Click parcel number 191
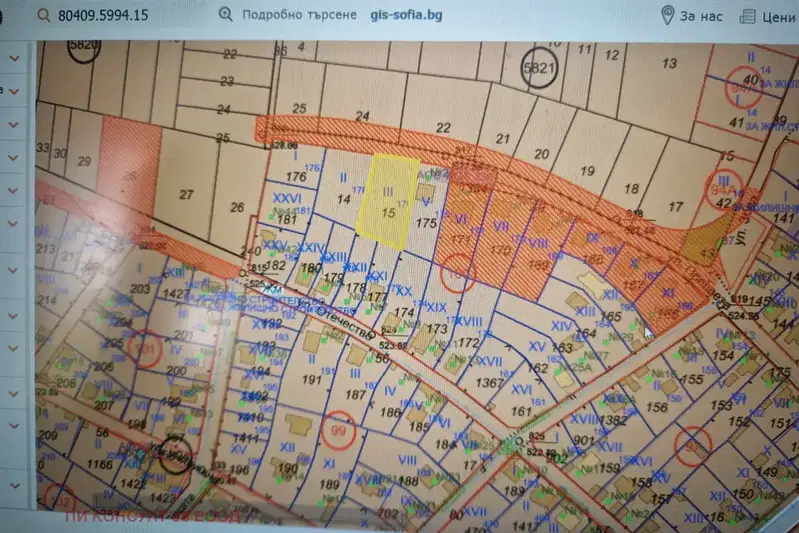 tap(311, 380)
